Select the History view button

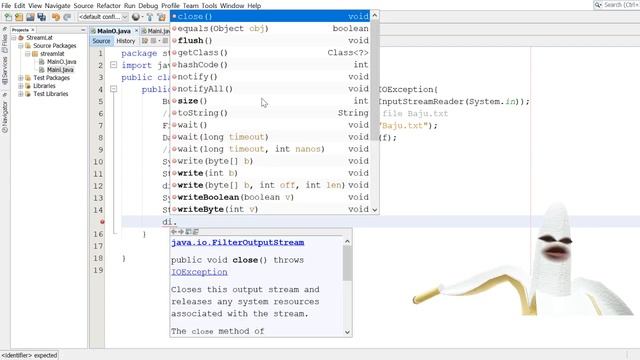point(125,41)
